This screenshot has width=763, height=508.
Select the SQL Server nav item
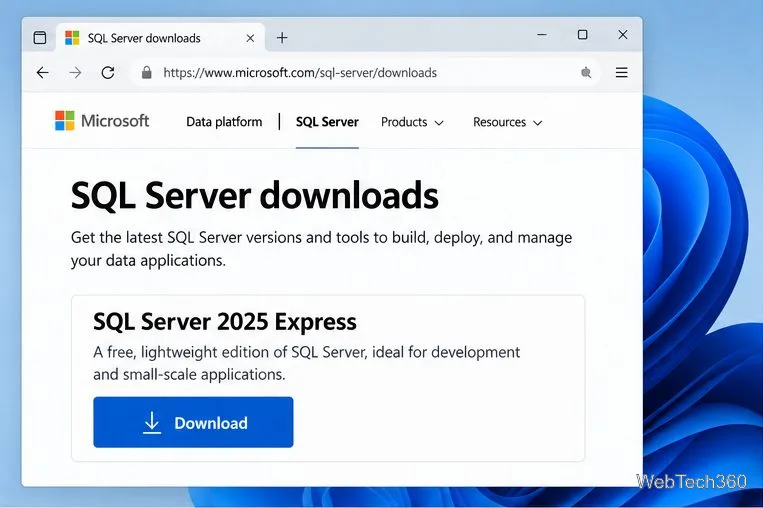[327, 122]
